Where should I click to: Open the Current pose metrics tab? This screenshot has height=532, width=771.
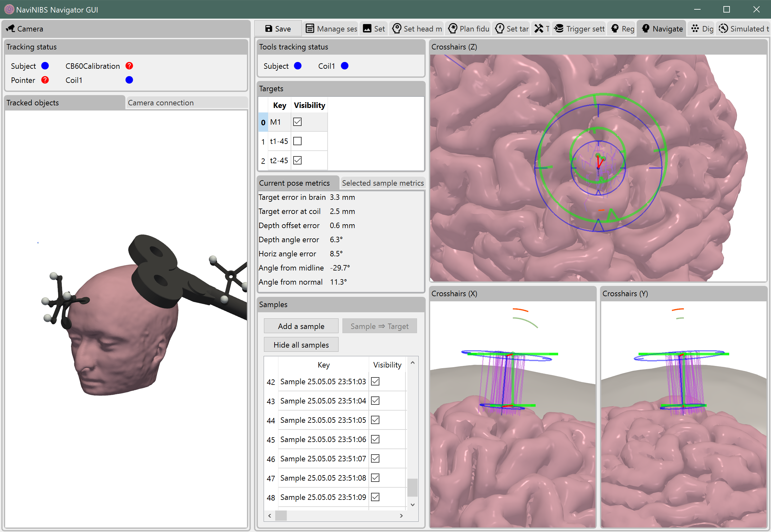click(x=298, y=183)
